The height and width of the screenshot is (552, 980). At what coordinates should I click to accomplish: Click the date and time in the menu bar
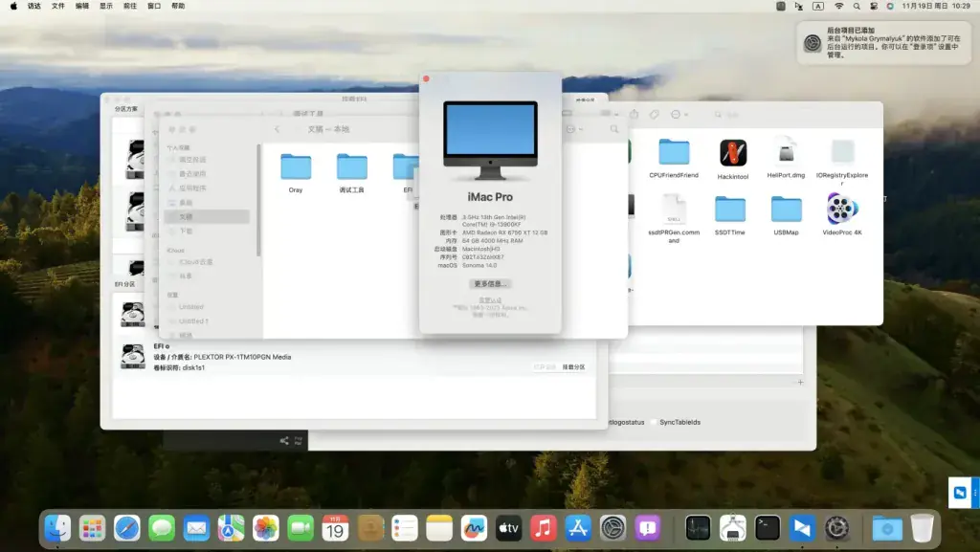tap(936, 6)
